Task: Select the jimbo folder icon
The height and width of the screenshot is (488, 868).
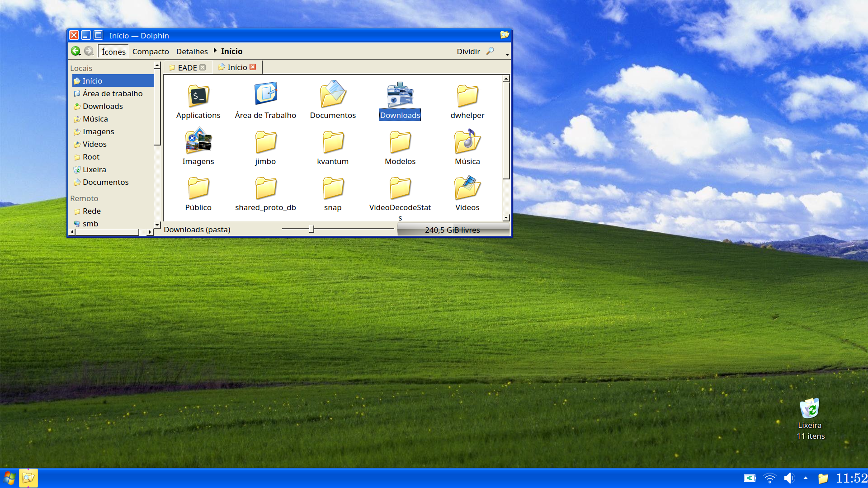Action: [266, 142]
